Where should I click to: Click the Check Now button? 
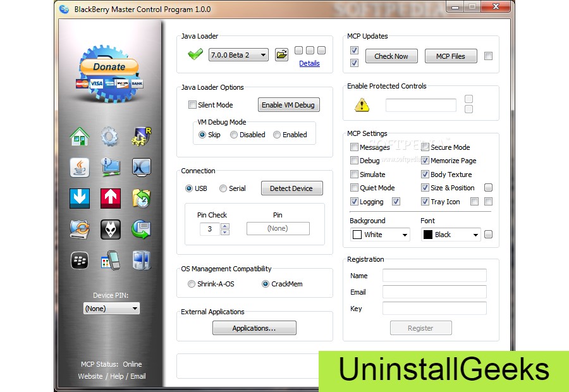391,56
